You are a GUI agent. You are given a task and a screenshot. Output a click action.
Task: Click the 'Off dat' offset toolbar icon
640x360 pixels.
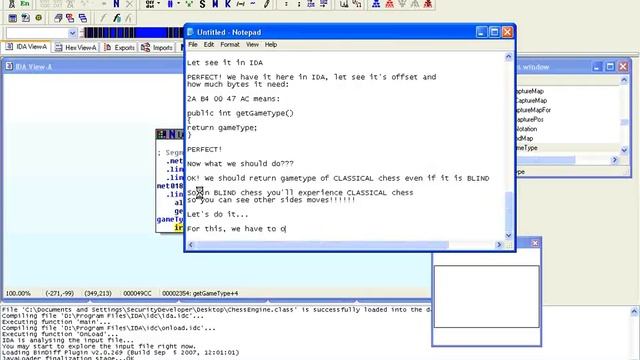tap(150, 4)
